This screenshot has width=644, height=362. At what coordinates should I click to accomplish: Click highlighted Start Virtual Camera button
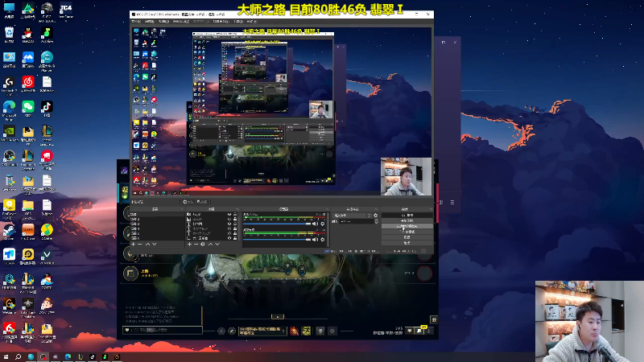407,226
